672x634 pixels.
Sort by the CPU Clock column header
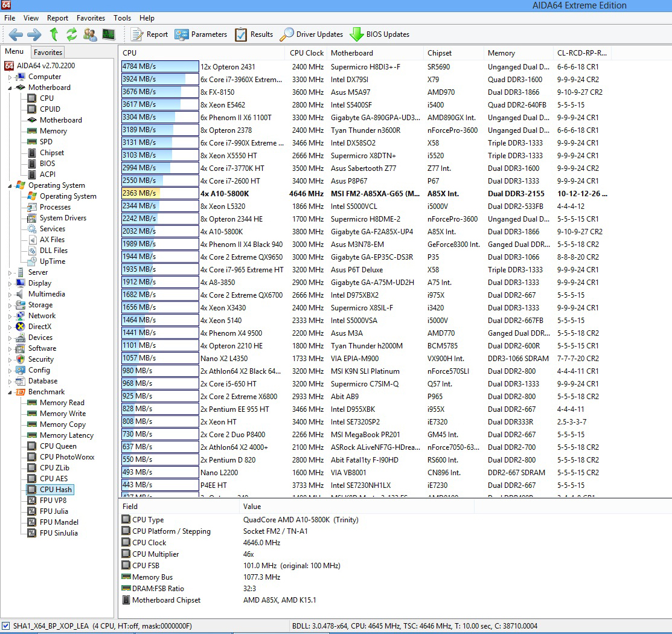point(307,53)
